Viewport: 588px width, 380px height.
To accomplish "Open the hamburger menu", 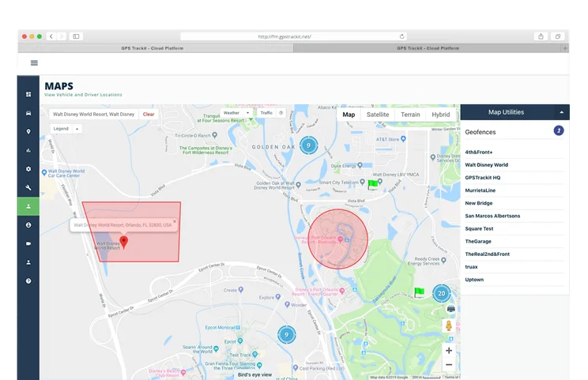I will coord(34,63).
